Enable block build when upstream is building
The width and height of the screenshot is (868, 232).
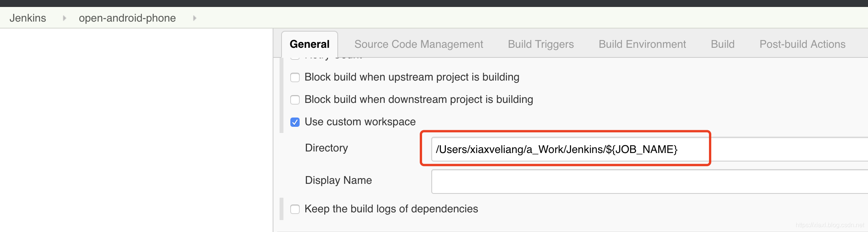coord(295,77)
